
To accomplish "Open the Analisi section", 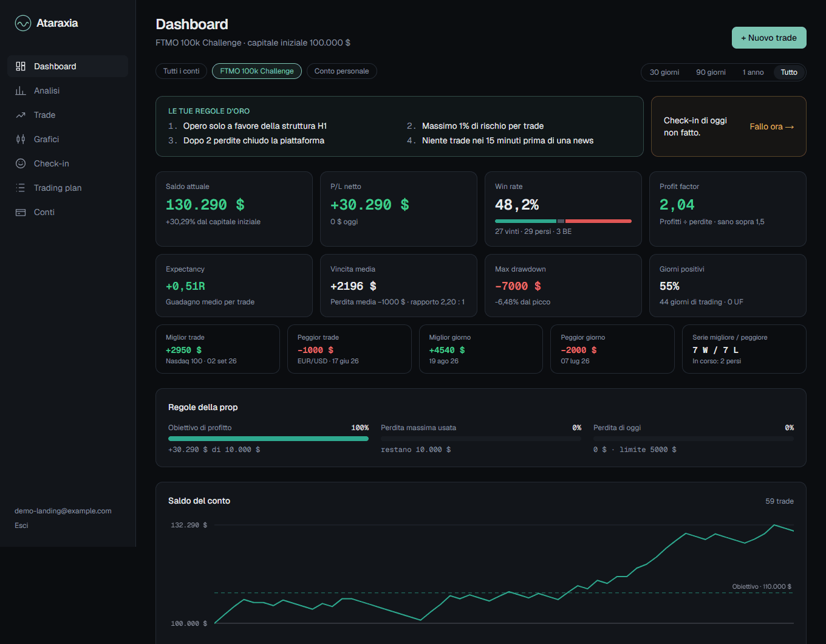I will coord(67,91).
